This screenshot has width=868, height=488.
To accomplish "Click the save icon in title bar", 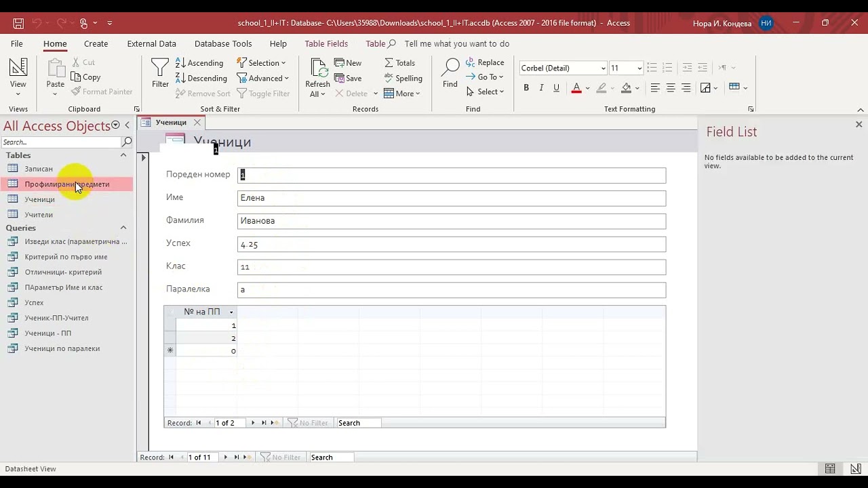I will click(18, 23).
